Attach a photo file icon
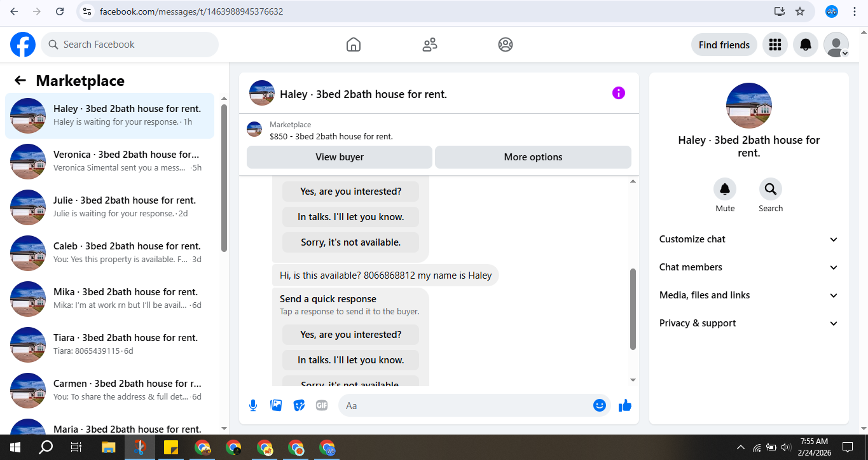The width and height of the screenshot is (868, 460). 276,405
